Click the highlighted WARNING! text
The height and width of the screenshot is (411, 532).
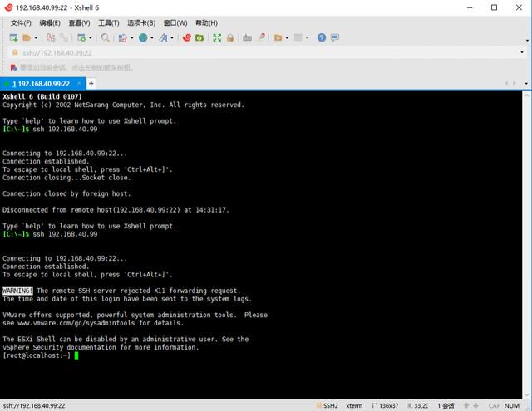pyautogui.click(x=17, y=291)
